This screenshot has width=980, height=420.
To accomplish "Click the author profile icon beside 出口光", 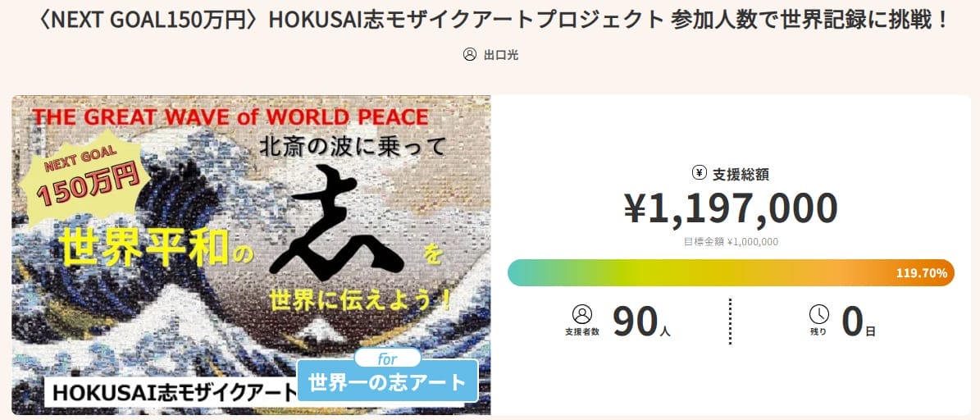I will (x=470, y=55).
